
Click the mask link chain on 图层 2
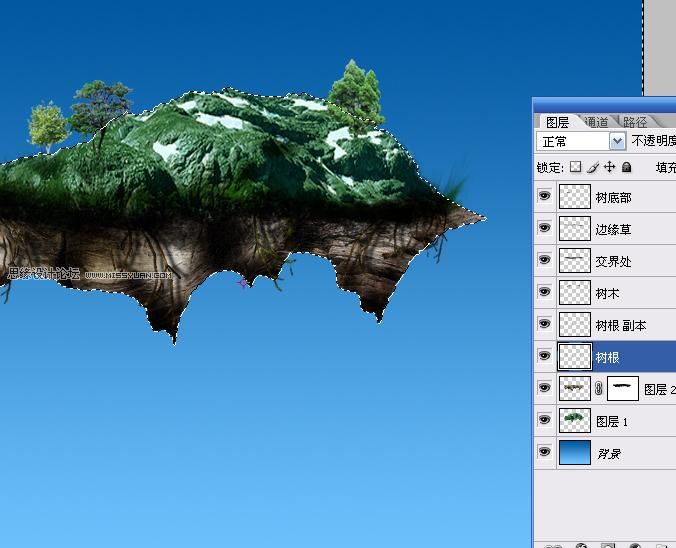598,388
